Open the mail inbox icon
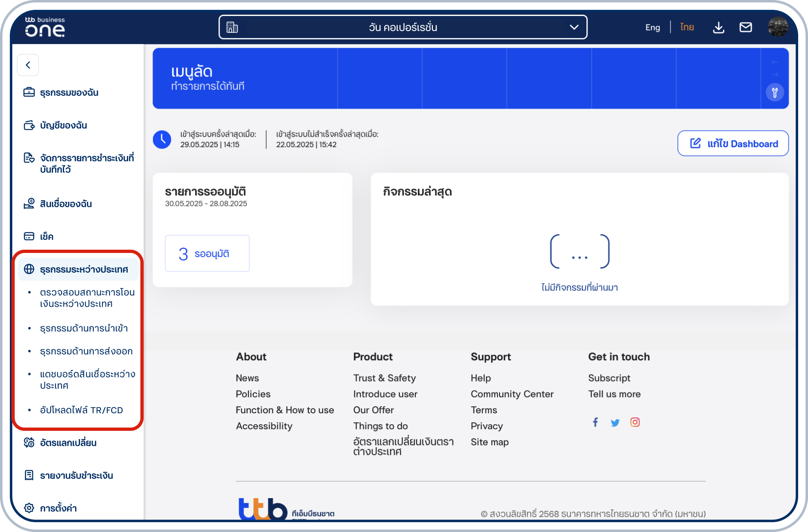 click(746, 27)
